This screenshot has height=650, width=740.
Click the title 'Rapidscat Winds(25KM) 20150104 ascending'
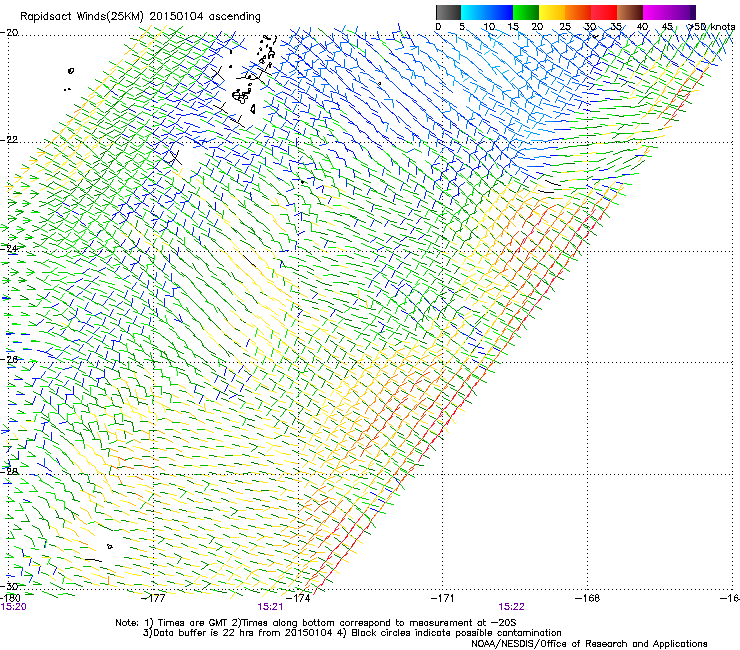[x=140, y=17]
